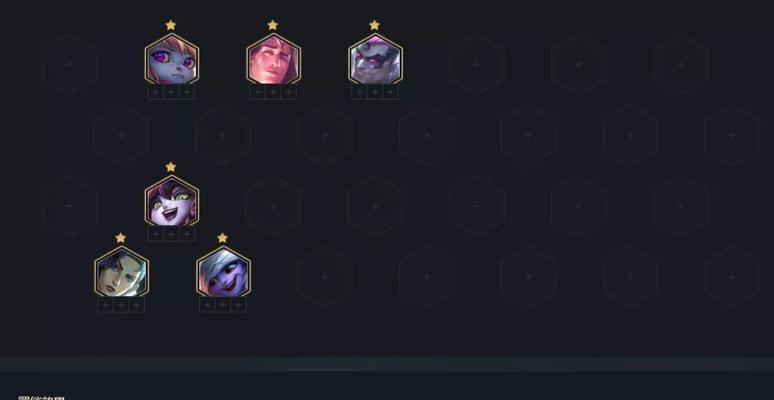Add middle item to dark-haired male champion

[121, 305]
